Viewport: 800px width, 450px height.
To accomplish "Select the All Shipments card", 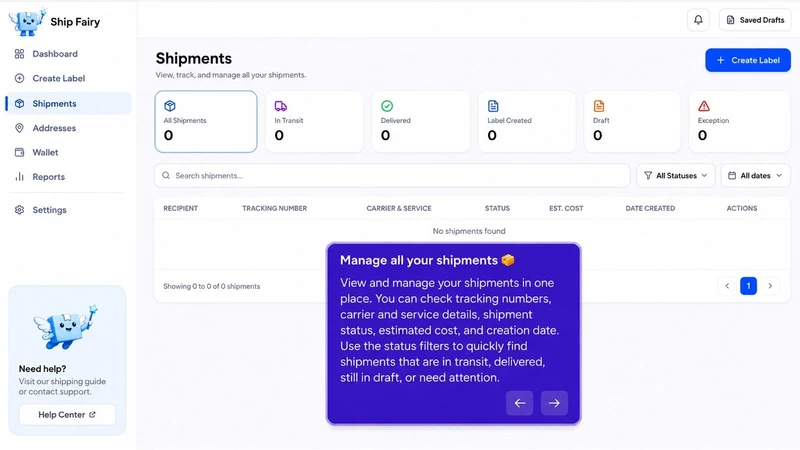I will (x=206, y=121).
